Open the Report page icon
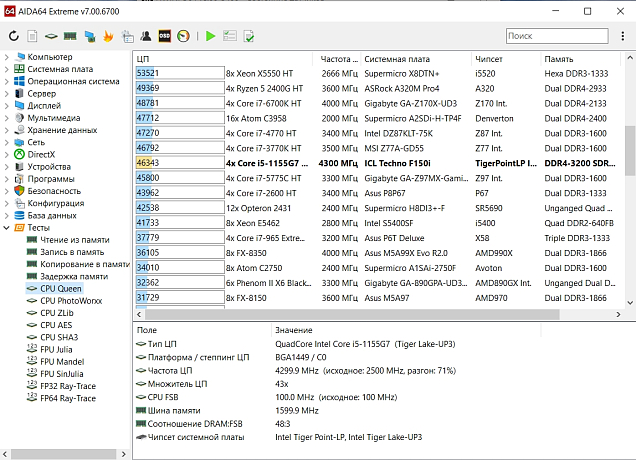The image size is (636, 460). tap(33, 36)
